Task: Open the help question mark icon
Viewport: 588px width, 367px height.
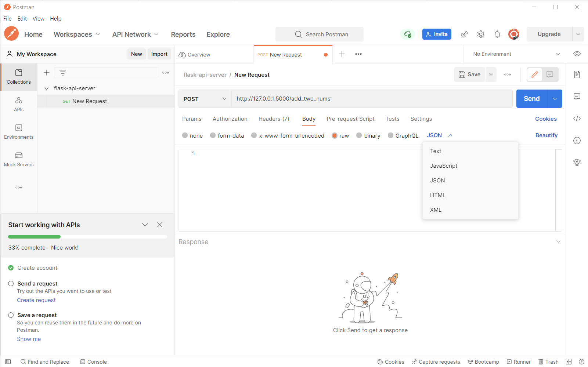Action: pyautogui.click(x=581, y=361)
